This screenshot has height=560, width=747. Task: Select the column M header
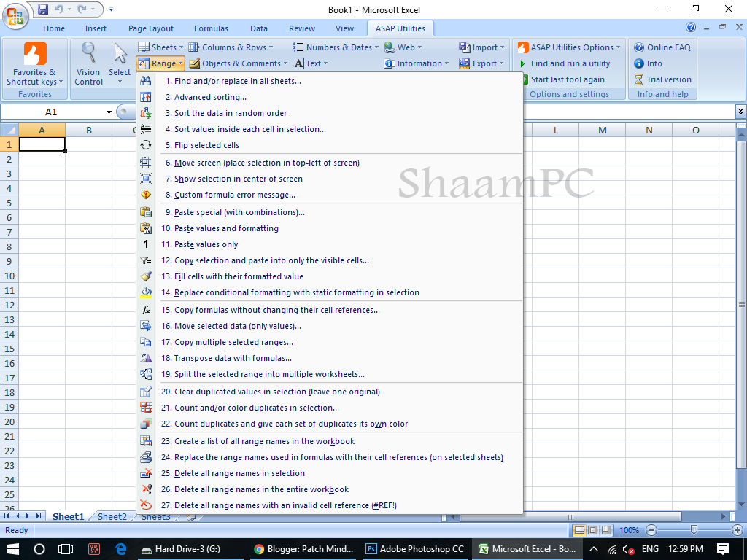tap(602, 130)
